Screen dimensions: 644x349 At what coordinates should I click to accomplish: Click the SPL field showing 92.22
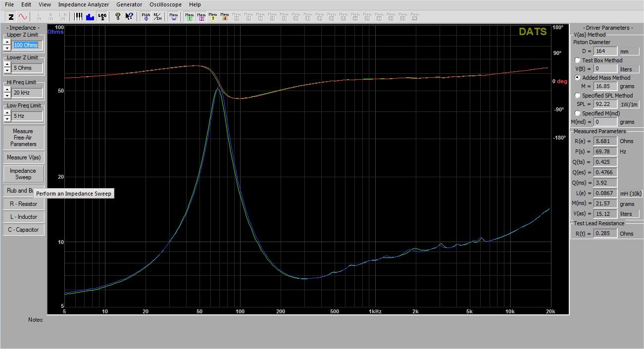605,104
